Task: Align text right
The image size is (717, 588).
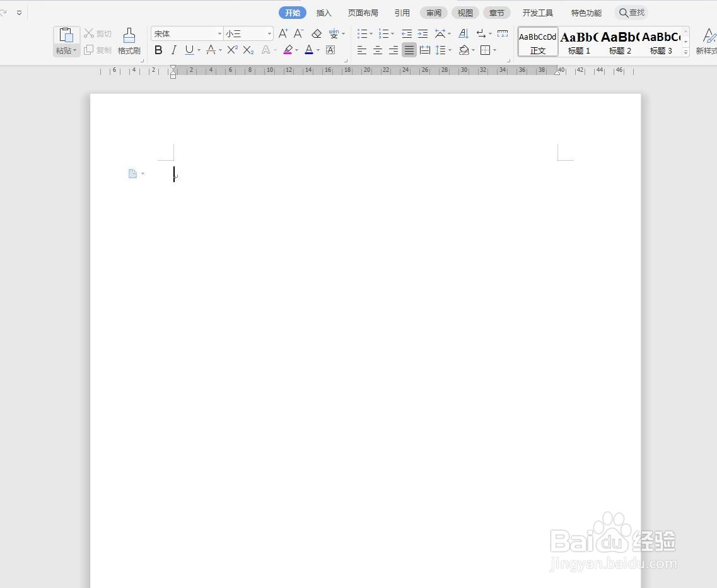Action: pos(393,50)
